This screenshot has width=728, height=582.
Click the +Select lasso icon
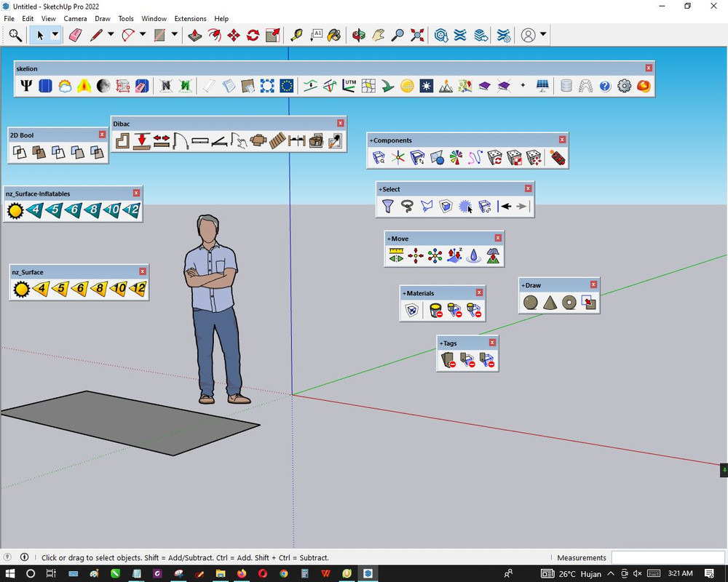click(407, 206)
